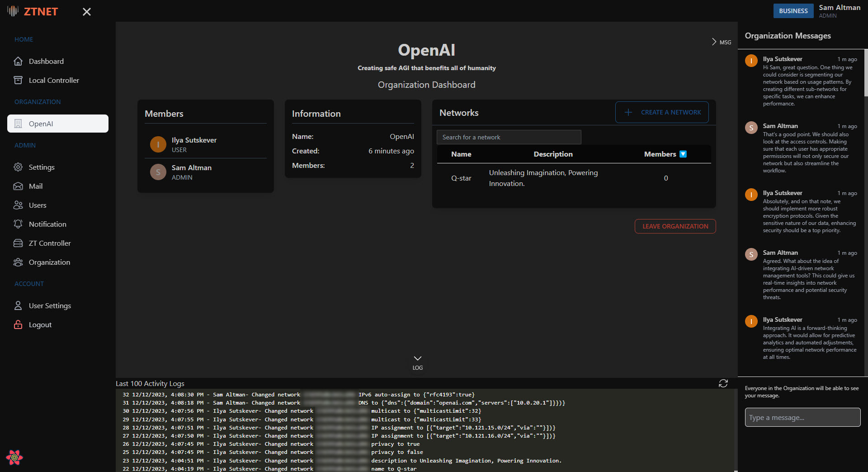The width and height of the screenshot is (868, 472).
Task: Open the Members column filter
Action: (683, 154)
